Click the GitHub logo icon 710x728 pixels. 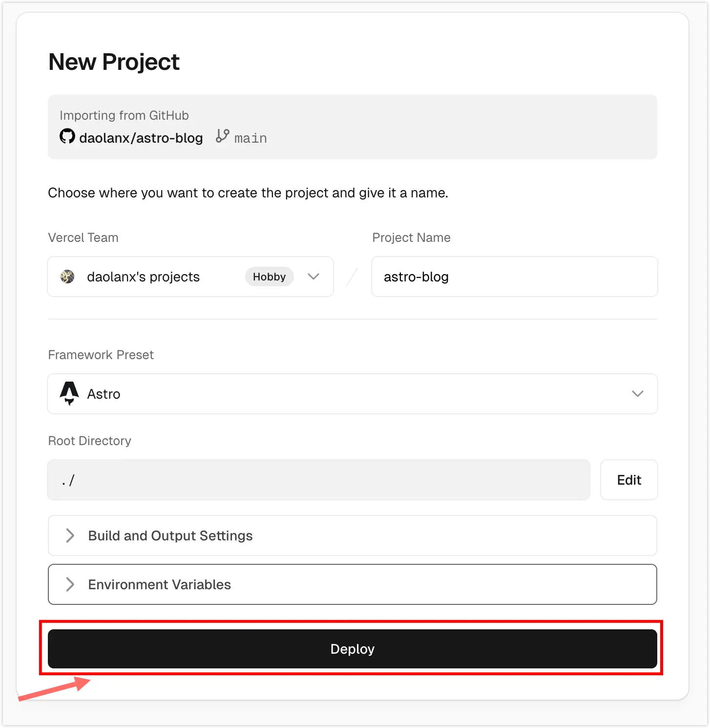point(67,136)
